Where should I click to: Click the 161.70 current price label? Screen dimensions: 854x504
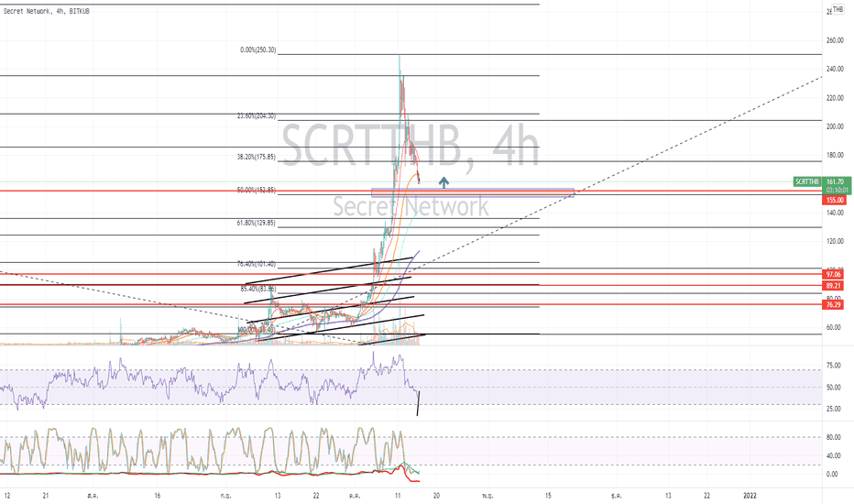[836, 181]
